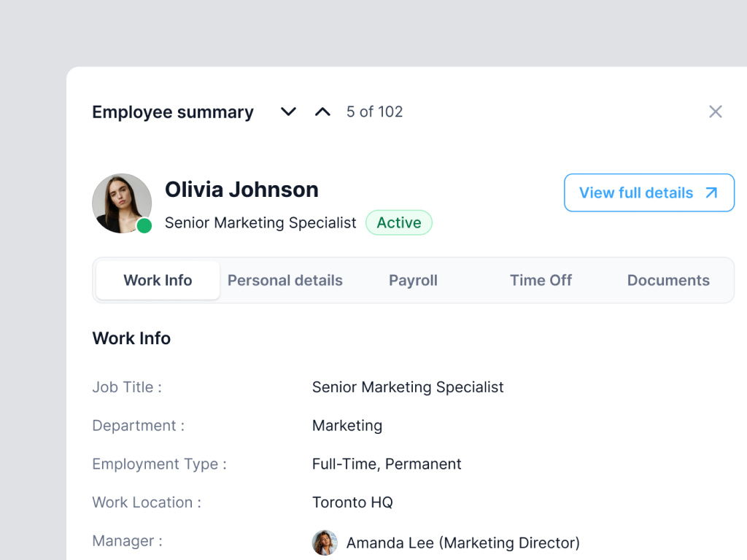Select the Work Info tab
747x560 pixels.
click(x=158, y=280)
